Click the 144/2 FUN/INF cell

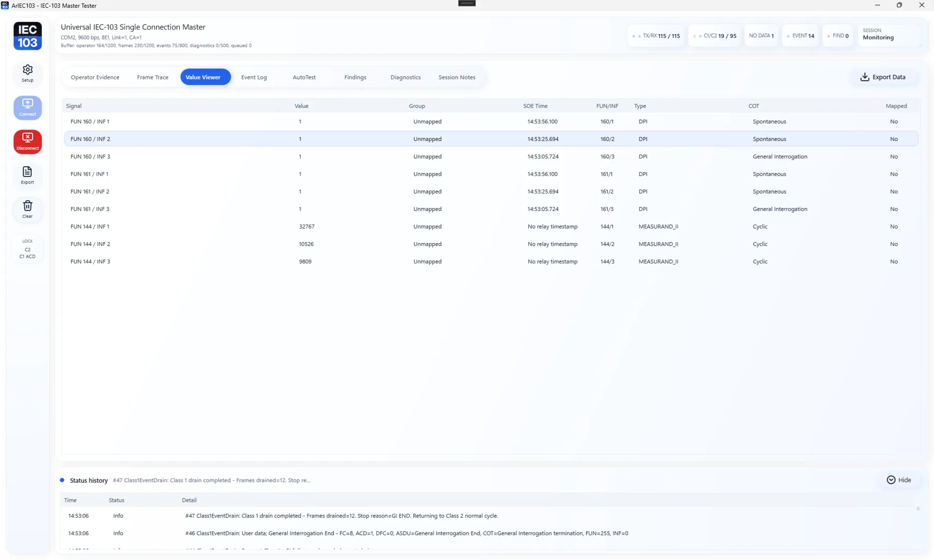(x=607, y=244)
